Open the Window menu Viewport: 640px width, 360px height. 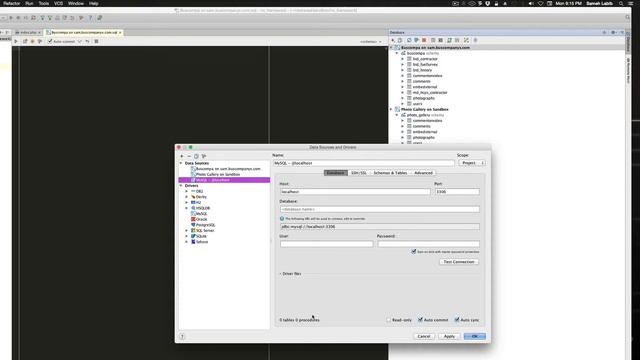coord(76,3)
